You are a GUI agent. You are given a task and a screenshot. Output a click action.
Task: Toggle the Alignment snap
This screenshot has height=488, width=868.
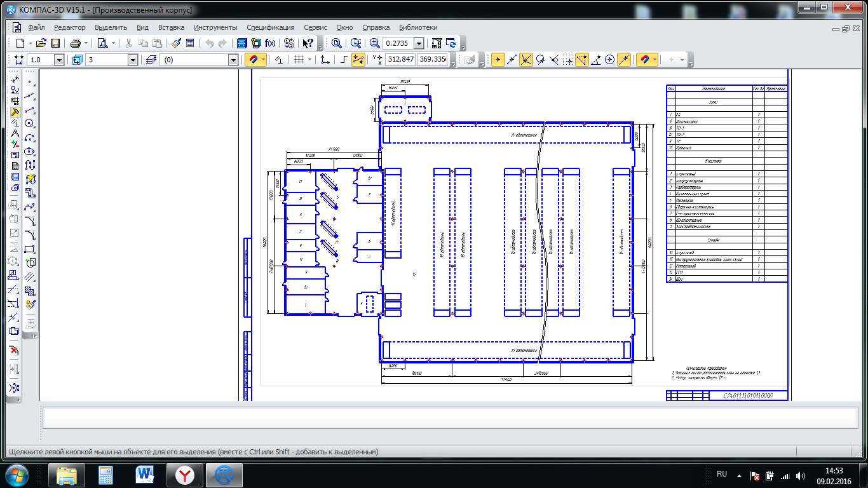[x=582, y=60]
